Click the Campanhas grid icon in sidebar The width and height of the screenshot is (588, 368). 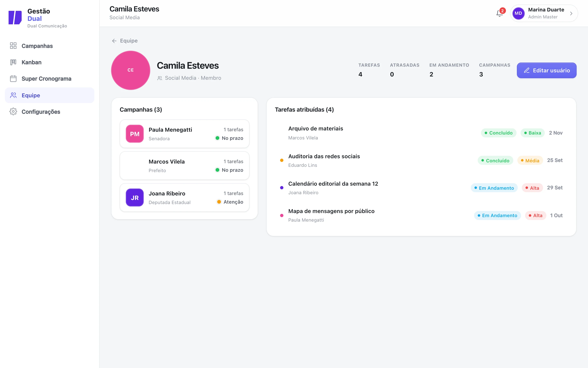(x=13, y=46)
